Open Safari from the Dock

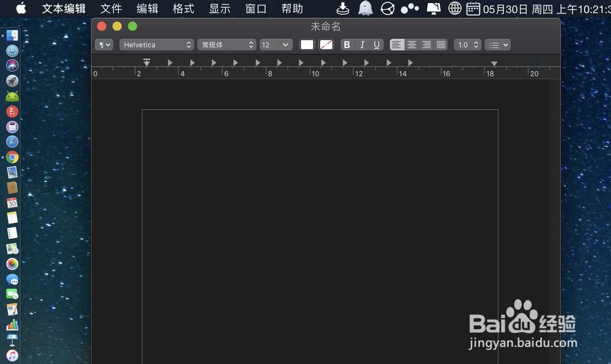pos(12,142)
